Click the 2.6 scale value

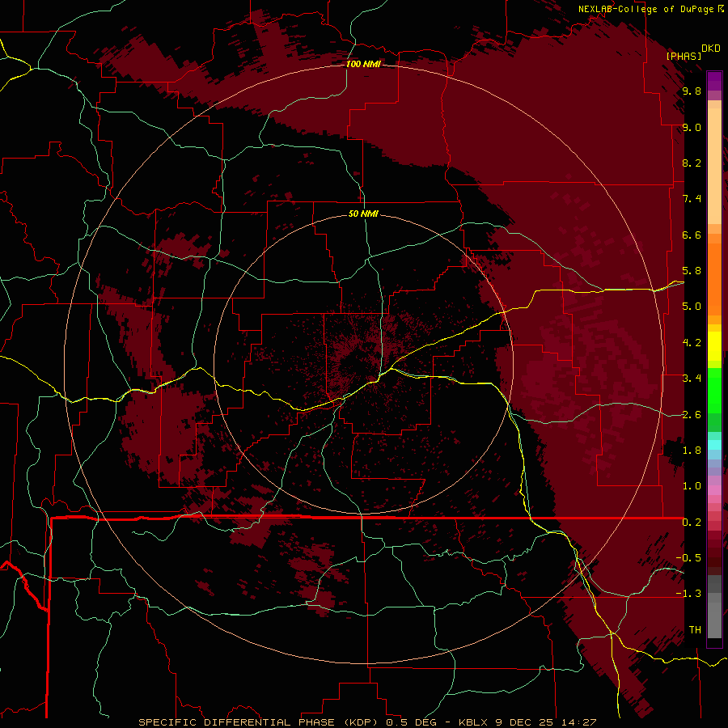click(692, 415)
